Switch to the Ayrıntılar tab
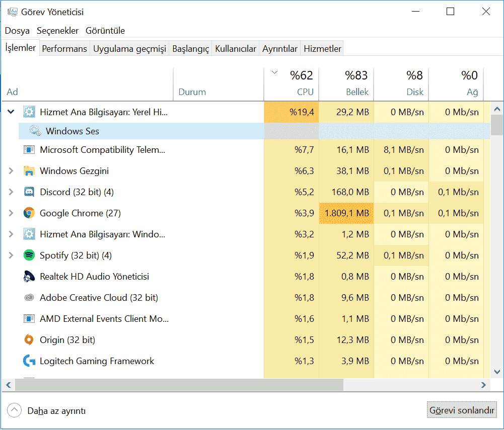The height and width of the screenshot is (430, 504). [x=279, y=48]
